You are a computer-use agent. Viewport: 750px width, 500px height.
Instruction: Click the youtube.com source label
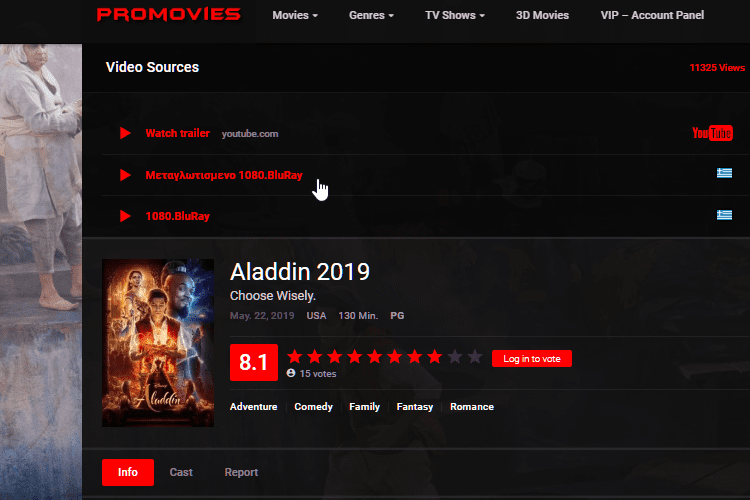coord(250,134)
